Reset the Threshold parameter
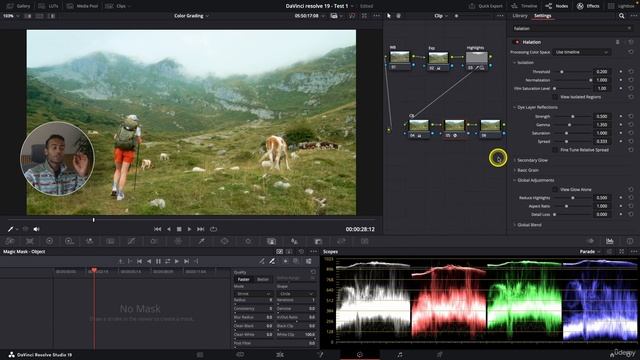Image resolution: width=640 pixels, height=360 pixels. tap(631, 72)
